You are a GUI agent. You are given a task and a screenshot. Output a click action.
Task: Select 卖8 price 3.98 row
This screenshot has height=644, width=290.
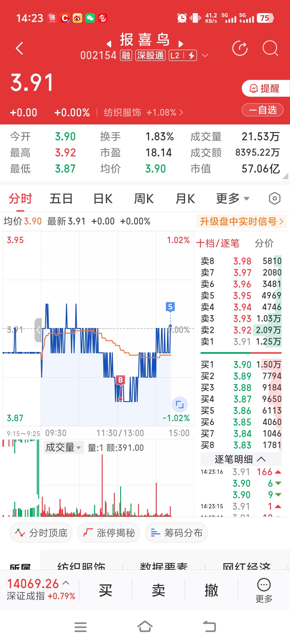coord(241,261)
